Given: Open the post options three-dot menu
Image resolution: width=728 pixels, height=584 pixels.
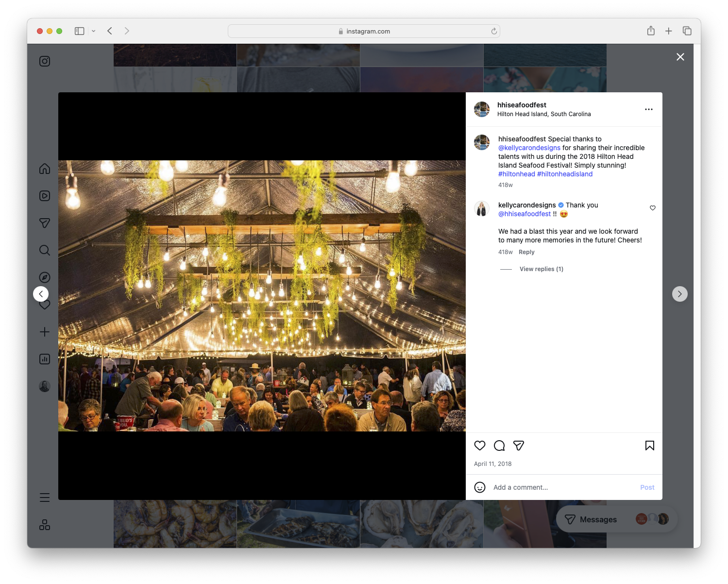Looking at the screenshot, I should [x=649, y=109].
